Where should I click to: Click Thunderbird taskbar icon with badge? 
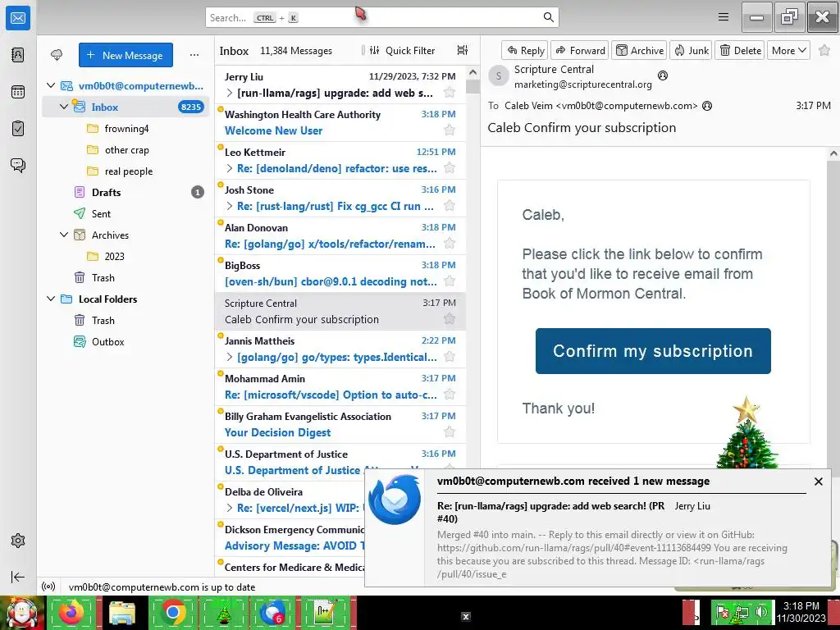coord(273,612)
